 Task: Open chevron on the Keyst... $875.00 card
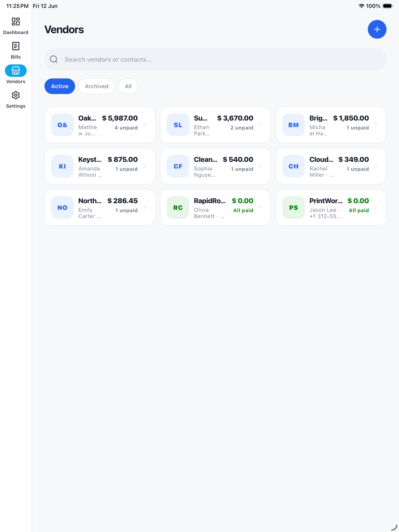145,166
